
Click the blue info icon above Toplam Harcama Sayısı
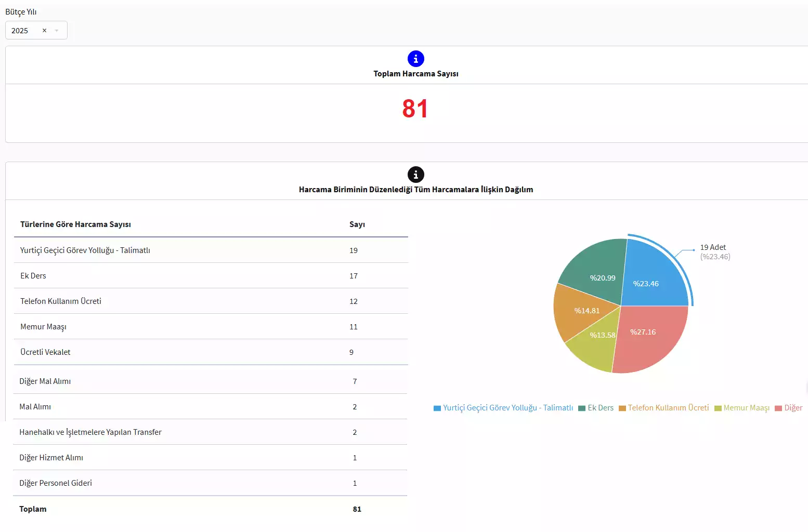pyautogui.click(x=415, y=59)
